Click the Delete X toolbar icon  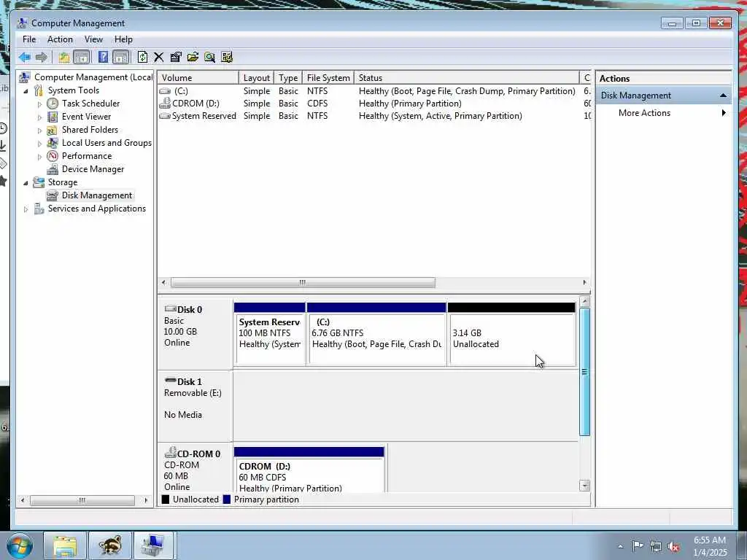point(158,58)
